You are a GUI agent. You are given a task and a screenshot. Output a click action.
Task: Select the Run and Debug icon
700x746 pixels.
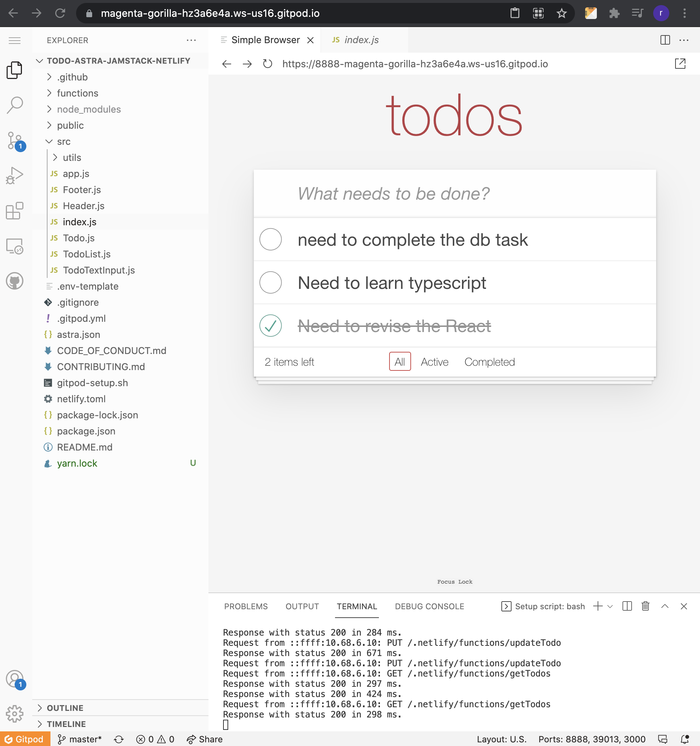point(14,174)
